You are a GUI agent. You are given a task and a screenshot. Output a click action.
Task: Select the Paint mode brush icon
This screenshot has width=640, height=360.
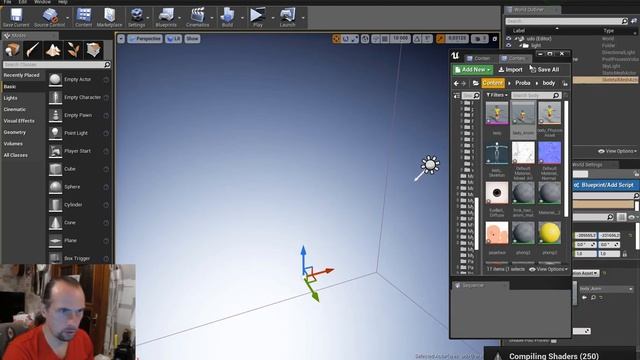32,50
